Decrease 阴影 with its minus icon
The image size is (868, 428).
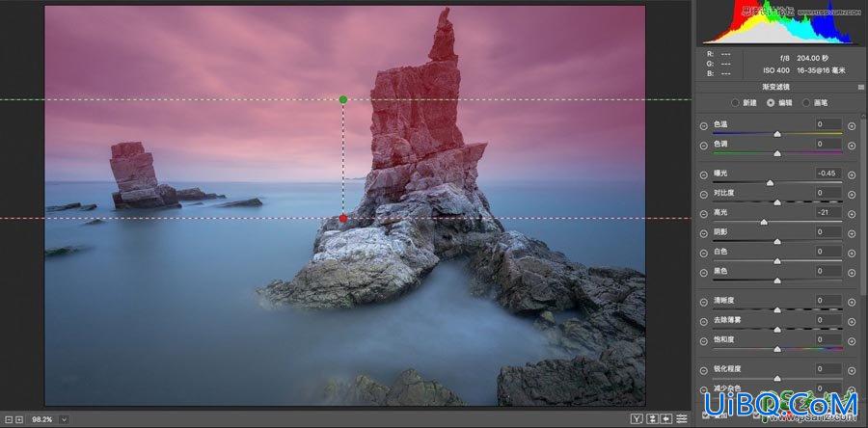(703, 233)
